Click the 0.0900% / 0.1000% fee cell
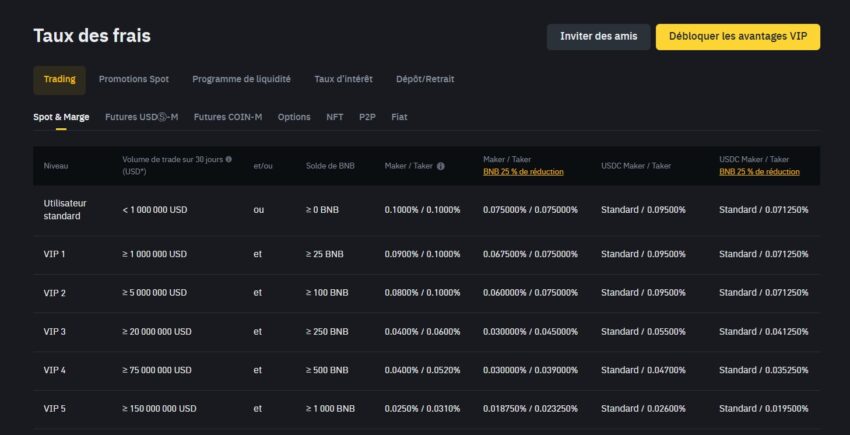The image size is (850, 435). coord(422,254)
